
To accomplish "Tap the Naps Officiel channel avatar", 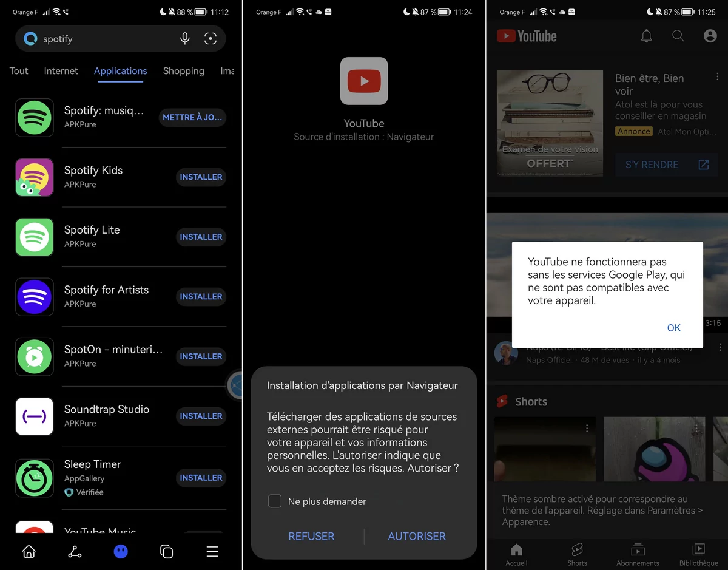I will [x=506, y=353].
